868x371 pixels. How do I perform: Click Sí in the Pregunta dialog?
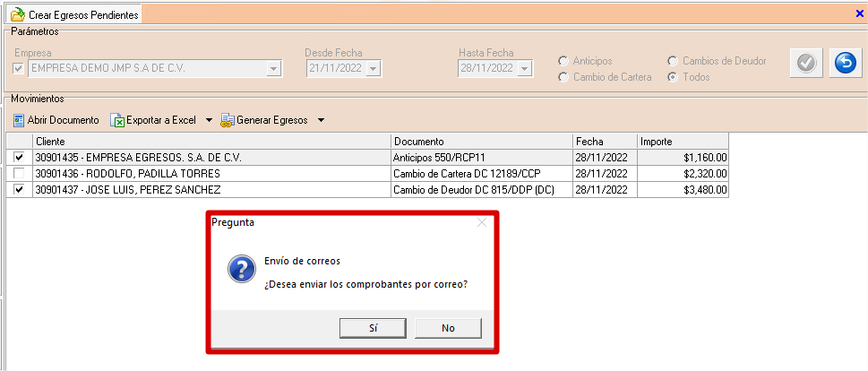pos(374,328)
